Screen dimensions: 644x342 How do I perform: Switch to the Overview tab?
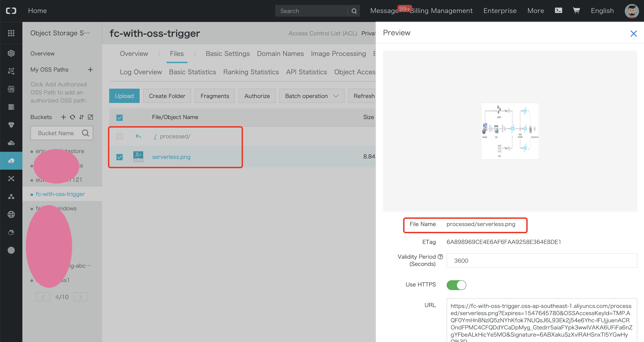coord(133,54)
